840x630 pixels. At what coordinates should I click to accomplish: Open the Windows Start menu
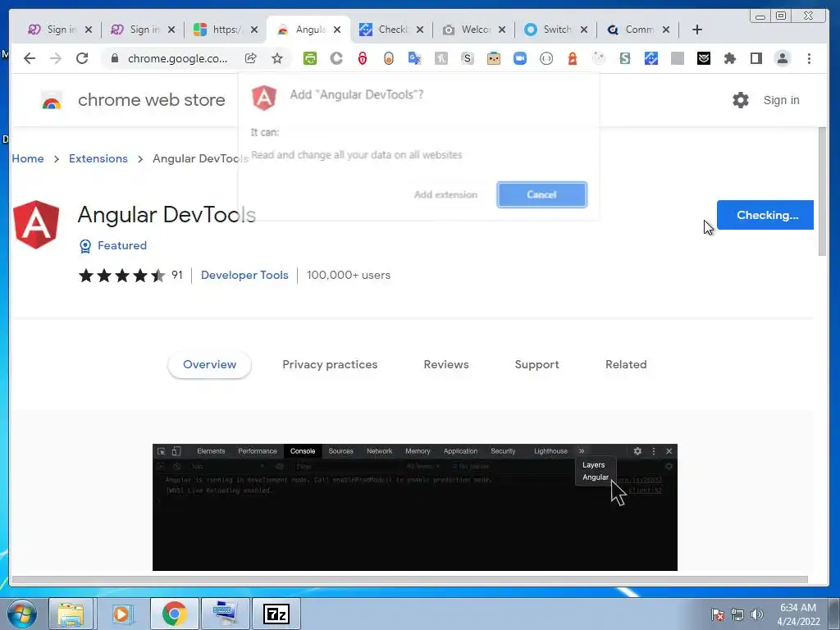pos(22,614)
